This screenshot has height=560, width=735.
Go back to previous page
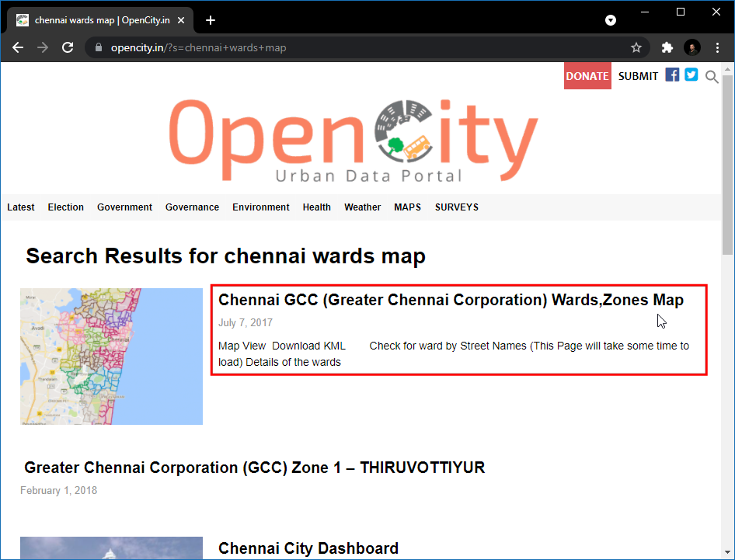click(x=18, y=47)
